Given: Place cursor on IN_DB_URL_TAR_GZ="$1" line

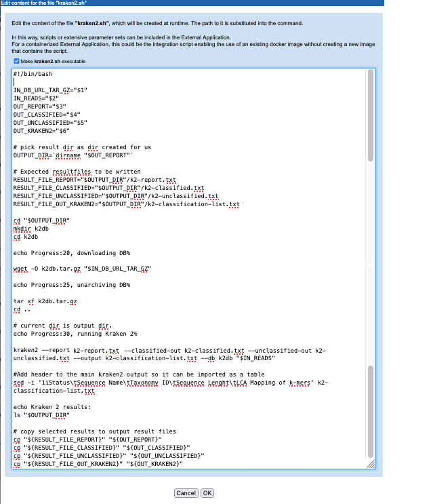Looking at the screenshot, I should [x=50, y=90].
